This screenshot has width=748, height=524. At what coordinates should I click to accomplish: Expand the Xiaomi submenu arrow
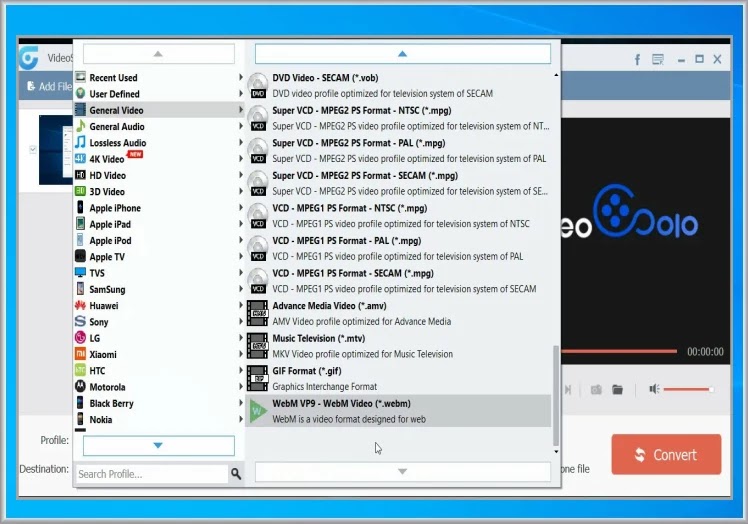click(x=240, y=354)
